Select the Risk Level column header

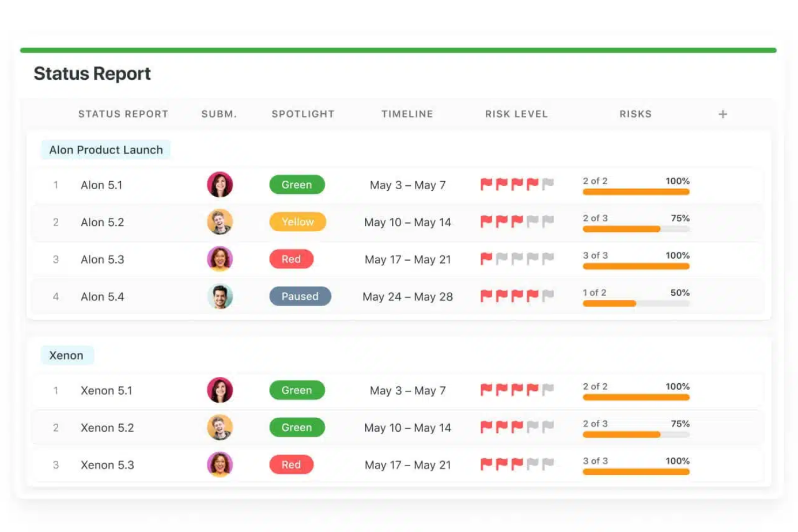click(516, 114)
